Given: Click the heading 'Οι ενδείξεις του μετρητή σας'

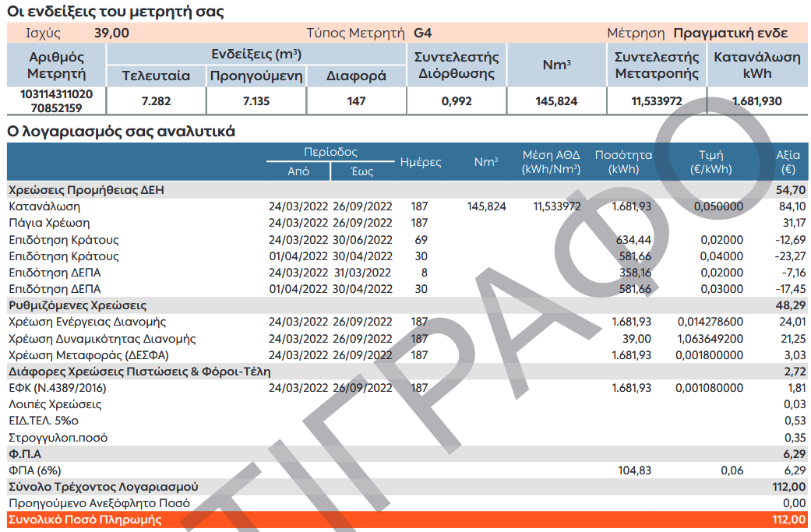Looking at the screenshot, I should pos(115,12).
